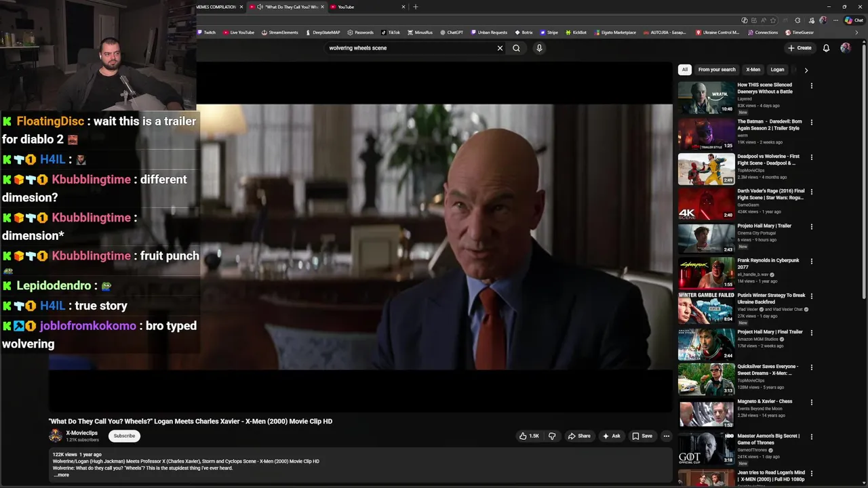Image resolution: width=868 pixels, height=488 pixels.
Task: Open the TimeGuessr bookmark
Action: [800, 33]
